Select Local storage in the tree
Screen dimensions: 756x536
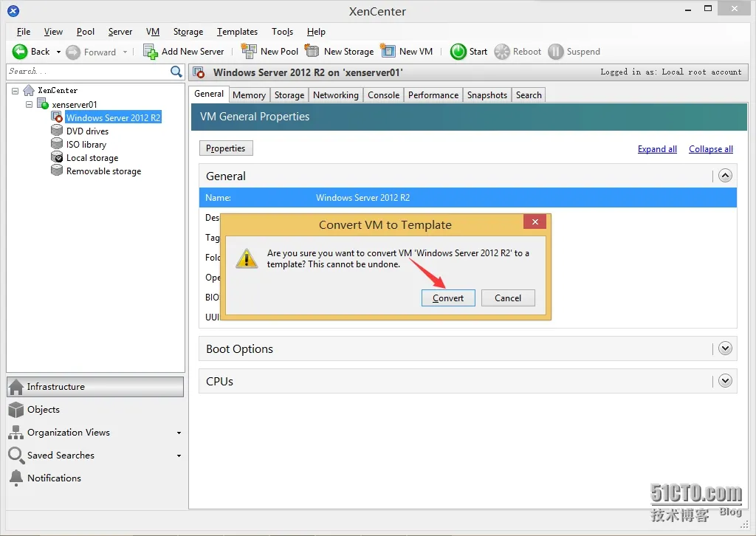92,157
